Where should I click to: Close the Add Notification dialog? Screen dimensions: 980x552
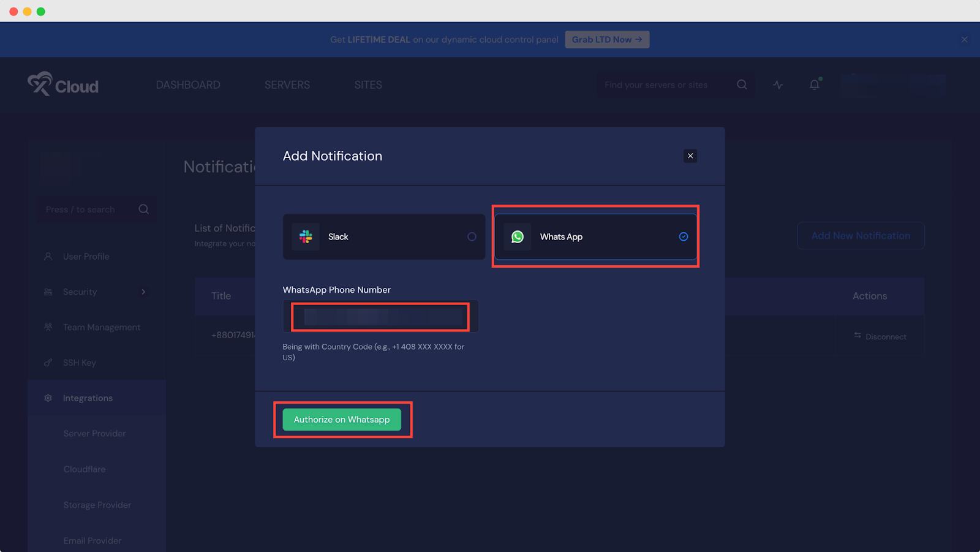(690, 156)
